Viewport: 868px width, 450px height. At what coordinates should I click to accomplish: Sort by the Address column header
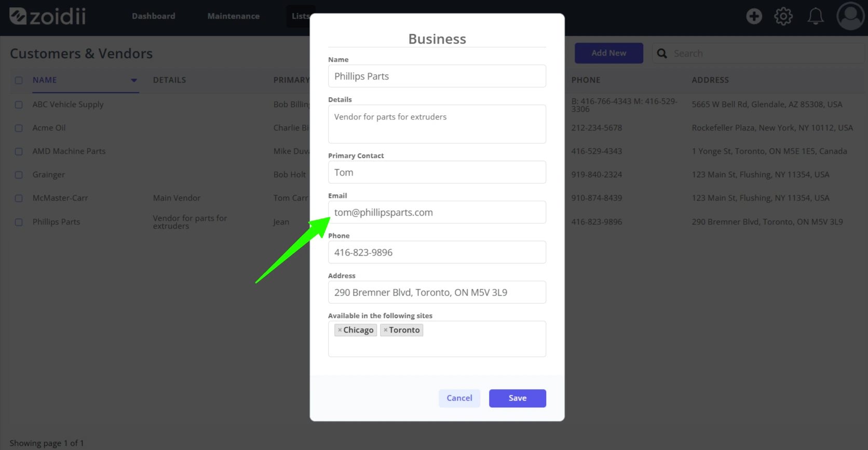[x=710, y=80]
